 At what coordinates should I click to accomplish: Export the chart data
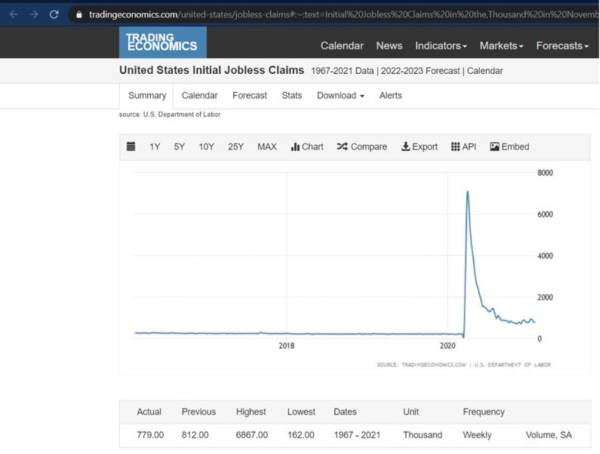pos(419,147)
